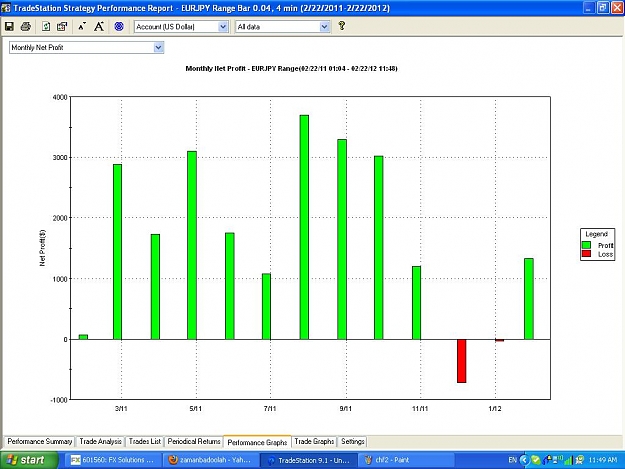Click the TradeStation title bar icon
This screenshot has height=469, width=625.
click(x=6, y=8)
